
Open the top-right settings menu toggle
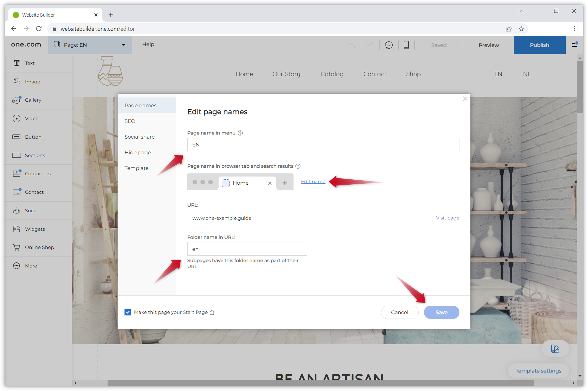click(x=575, y=45)
